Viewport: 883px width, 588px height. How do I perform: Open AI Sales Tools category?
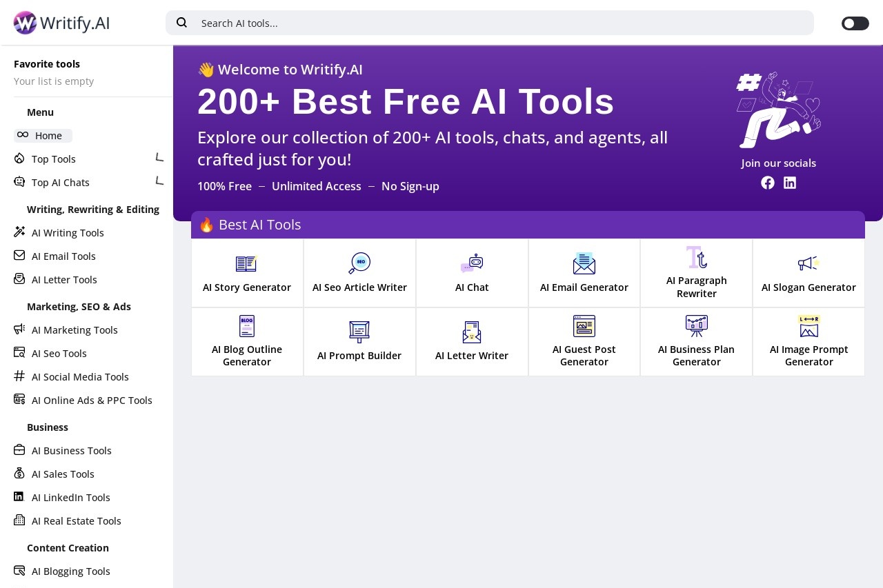63,474
